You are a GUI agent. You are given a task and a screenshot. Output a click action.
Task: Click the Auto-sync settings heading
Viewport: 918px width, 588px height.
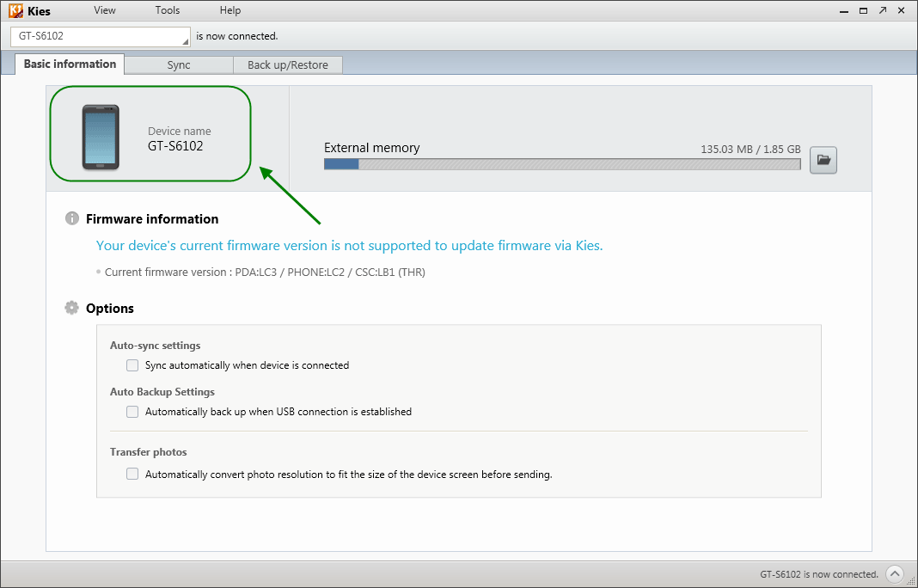pyautogui.click(x=155, y=346)
